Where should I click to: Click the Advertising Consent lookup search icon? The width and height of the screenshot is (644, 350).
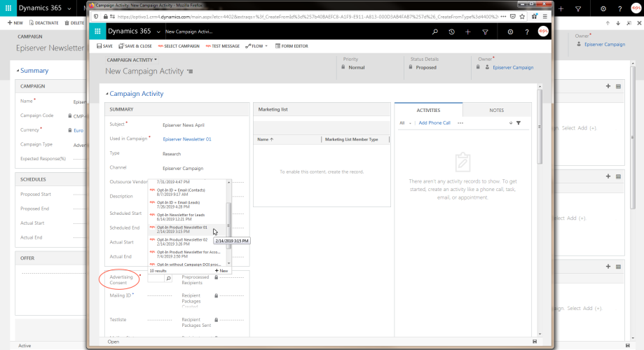[168, 279]
